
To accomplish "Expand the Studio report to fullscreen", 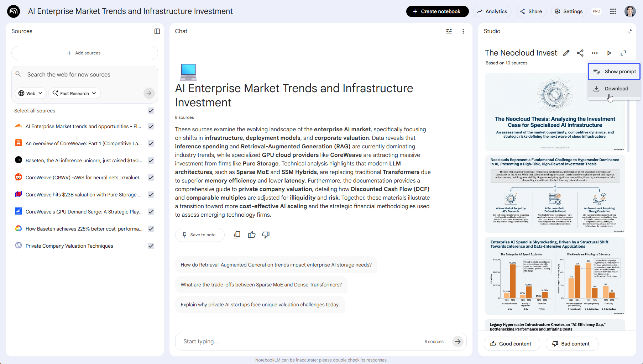I will [623, 53].
